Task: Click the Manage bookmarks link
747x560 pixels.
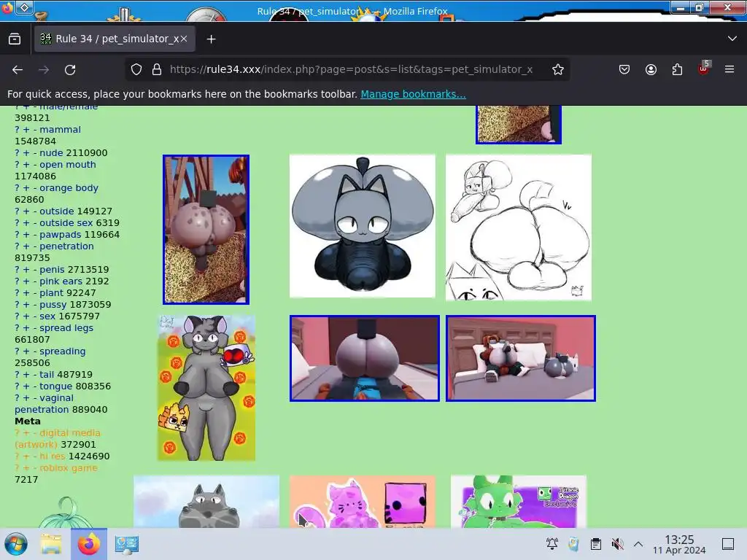Action: 413,94
